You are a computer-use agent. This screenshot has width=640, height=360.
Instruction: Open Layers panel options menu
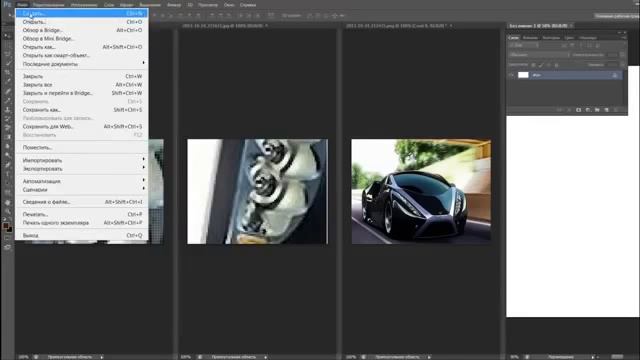click(x=623, y=38)
